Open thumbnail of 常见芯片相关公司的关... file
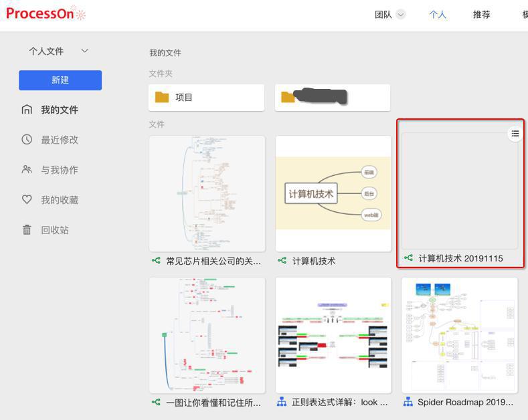 tap(207, 193)
